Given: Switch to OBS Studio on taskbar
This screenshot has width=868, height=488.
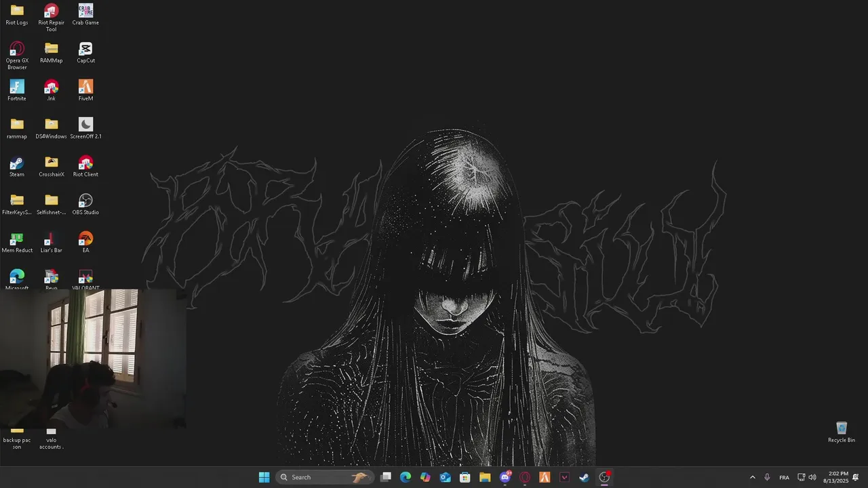Looking at the screenshot, I should (x=604, y=477).
